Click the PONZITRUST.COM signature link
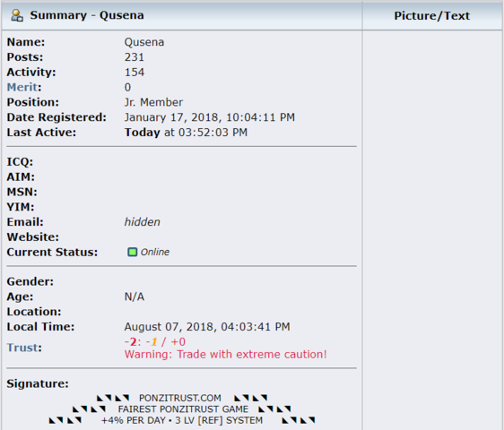Viewport: 504px width, 430px height. click(x=180, y=398)
